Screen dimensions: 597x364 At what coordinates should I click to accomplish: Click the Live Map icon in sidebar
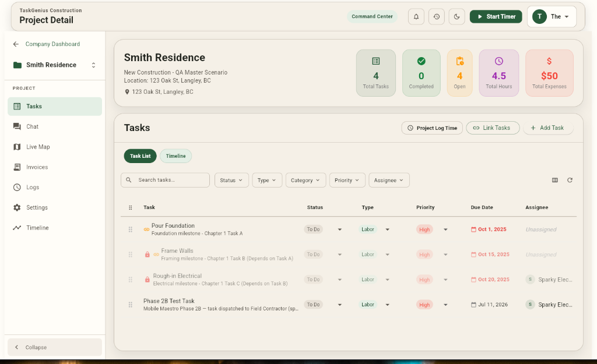[17, 147]
